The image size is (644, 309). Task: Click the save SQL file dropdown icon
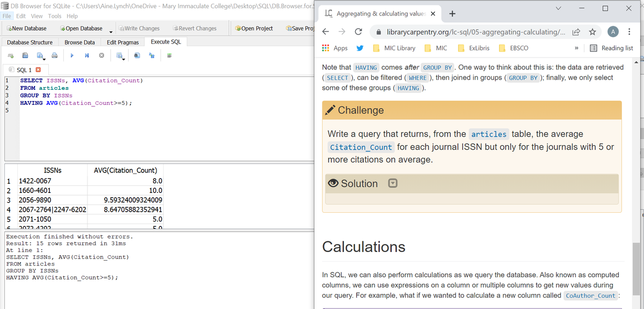41,55
